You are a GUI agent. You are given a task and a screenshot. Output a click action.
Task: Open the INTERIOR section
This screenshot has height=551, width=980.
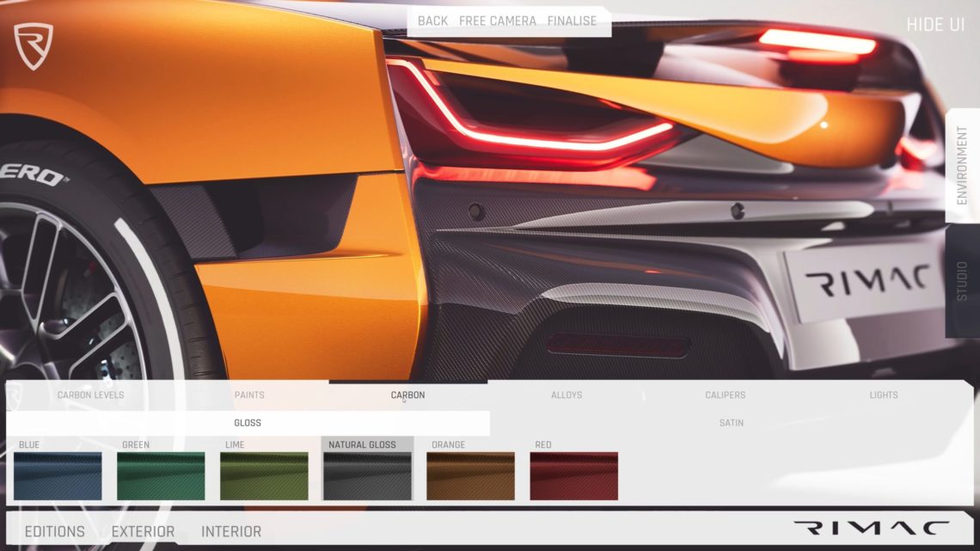(231, 531)
